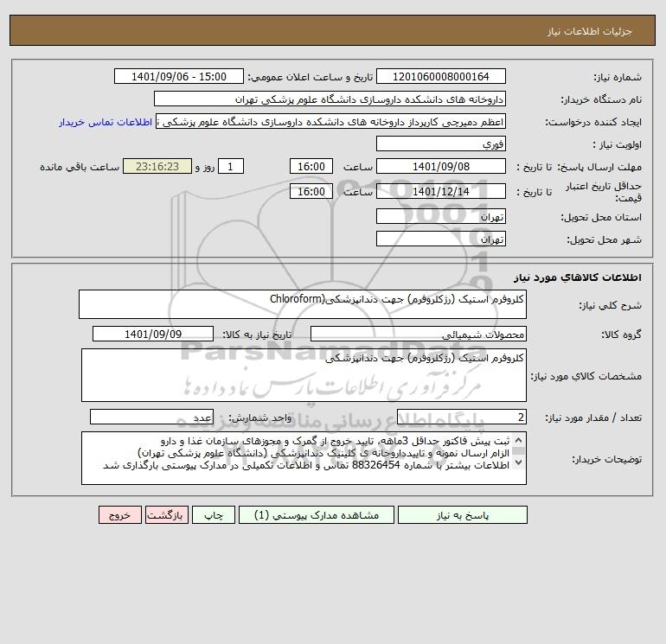Click the تاریخ و ساعت اعلان عمومی label
This screenshot has width=666, height=644.
tap(310, 77)
